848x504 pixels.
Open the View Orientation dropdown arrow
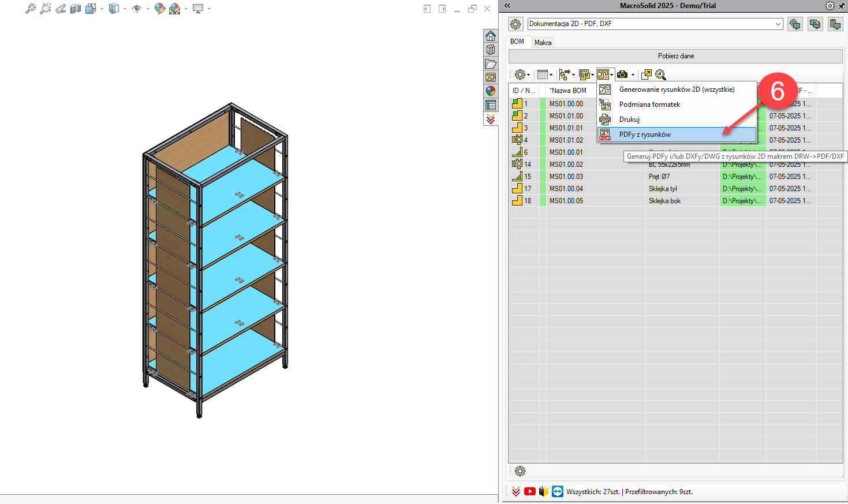tap(102, 9)
